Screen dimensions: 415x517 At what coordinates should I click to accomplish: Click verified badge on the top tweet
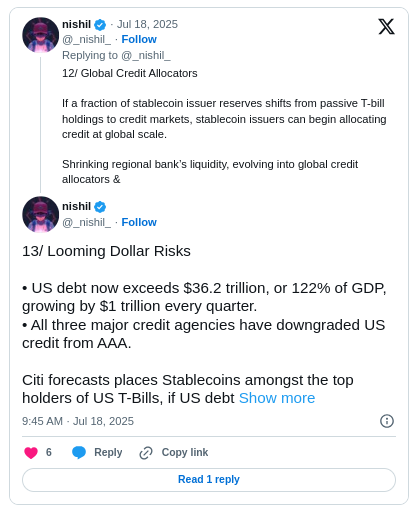(x=100, y=25)
